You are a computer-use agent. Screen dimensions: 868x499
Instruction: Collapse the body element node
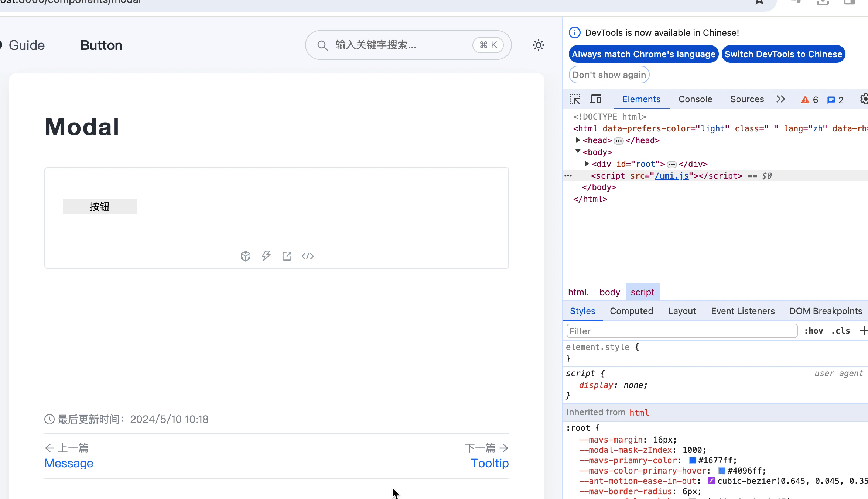pyautogui.click(x=578, y=152)
